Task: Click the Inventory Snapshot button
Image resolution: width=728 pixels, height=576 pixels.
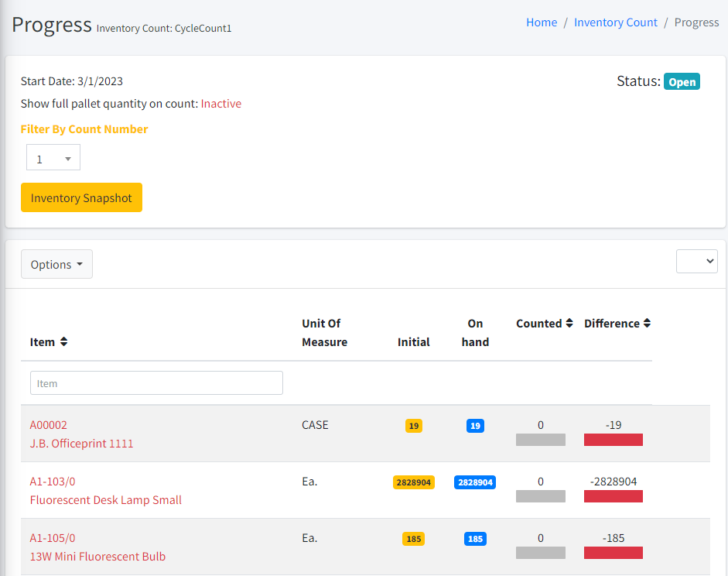Action: [81, 197]
